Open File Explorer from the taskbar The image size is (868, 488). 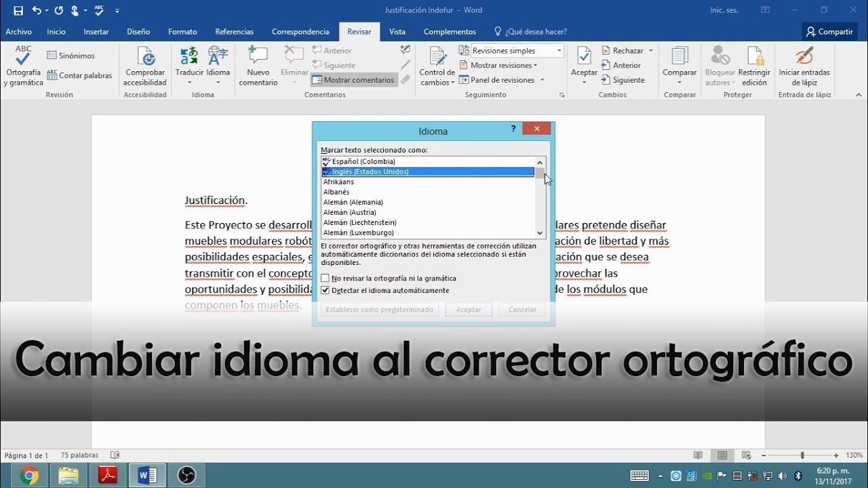pos(68,476)
